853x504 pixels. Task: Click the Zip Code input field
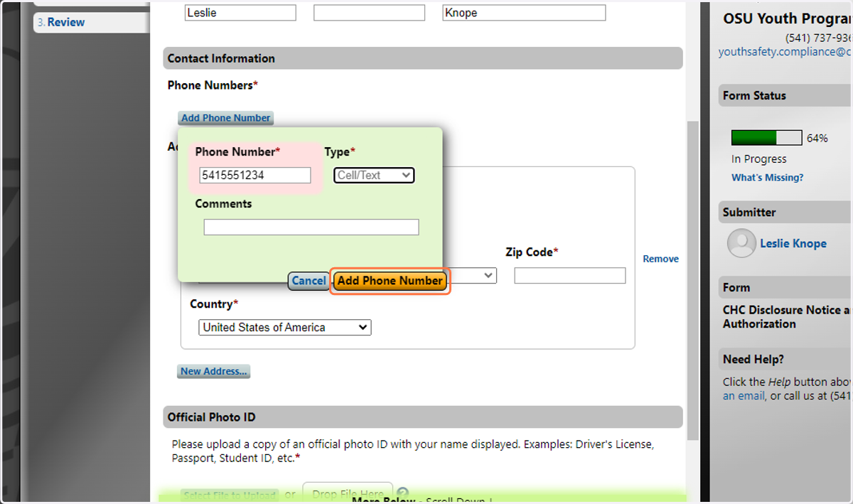click(570, 276)
